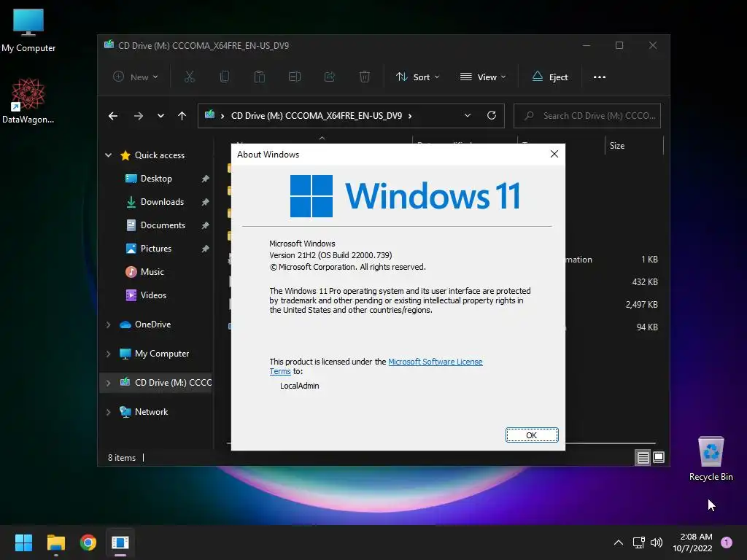
Task: Select CD Drive (M:) in the sidebar
Action: (166, 382)
